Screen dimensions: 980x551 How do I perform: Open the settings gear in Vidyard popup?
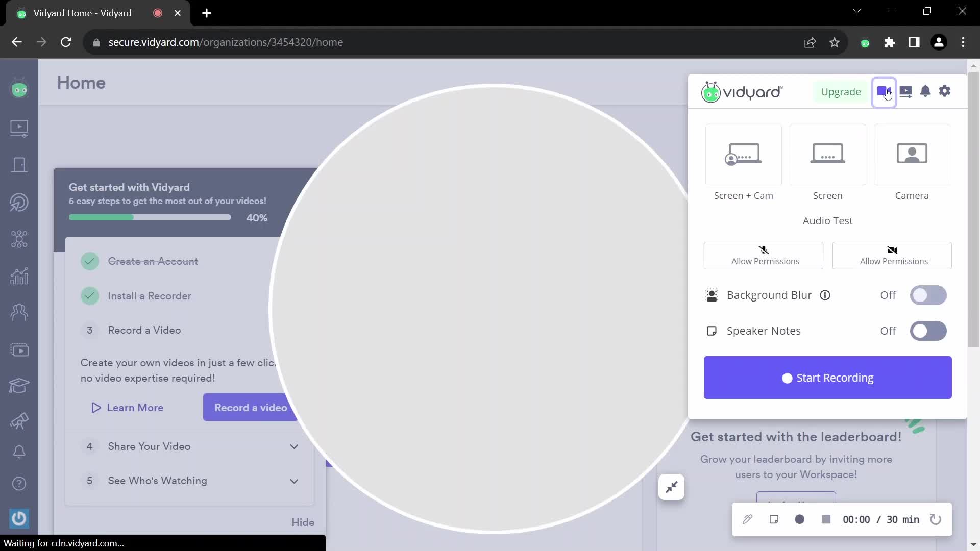[x=945, y=91]
